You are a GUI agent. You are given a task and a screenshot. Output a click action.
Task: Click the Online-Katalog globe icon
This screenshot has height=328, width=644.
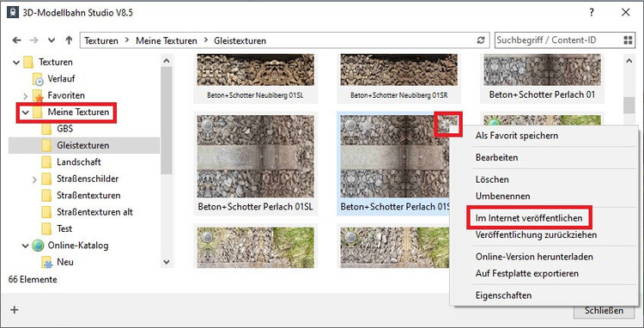(38, 246)
